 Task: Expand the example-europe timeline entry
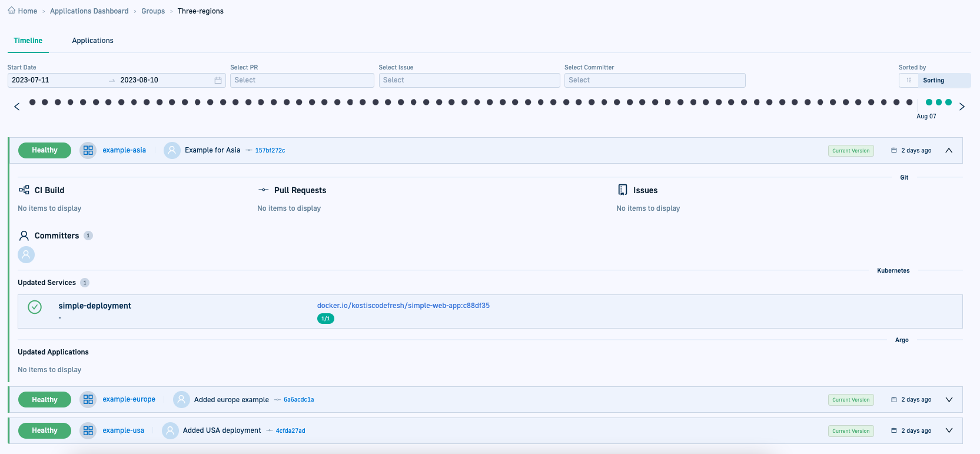click(949, 399)
